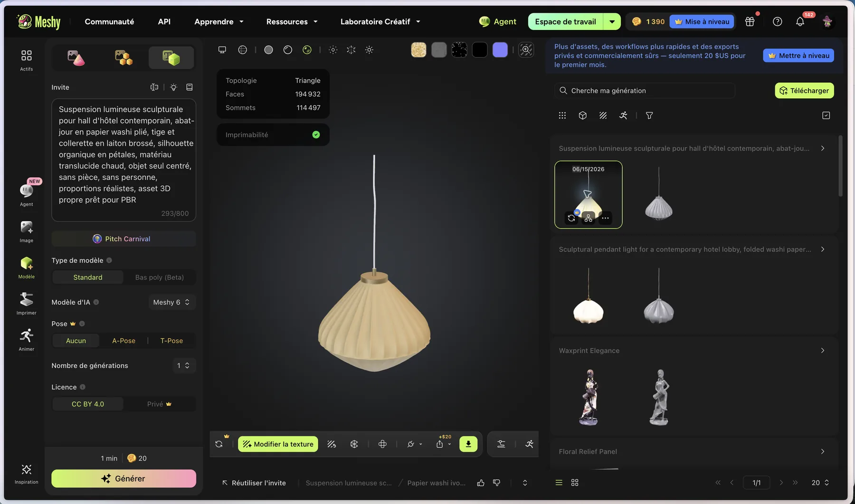Screen dimensions: 855x504
Task: Expand Espace de travail arrow dropdown
Action: (x=612, y=21)
